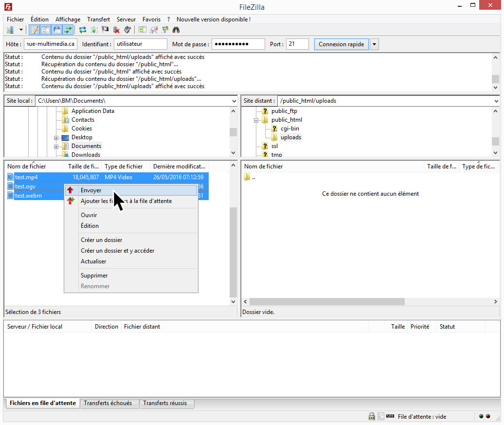Open the Site Manager icon
Image resolution: width=504 pixels, height=425 pixels.
(10, 30)
